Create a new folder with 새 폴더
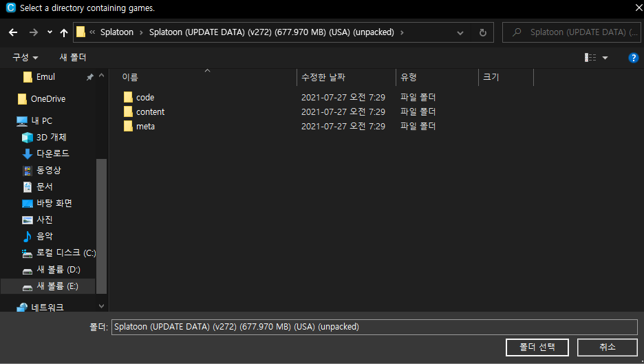 (73, 58)
